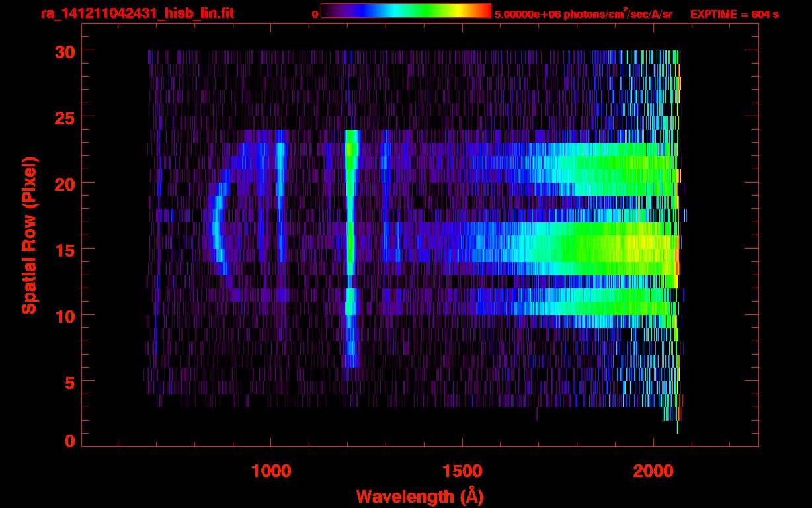
Task: Click the 5.00000e+06 photons/cm²/sec/A/sr scale label
Action: point(583,13)
